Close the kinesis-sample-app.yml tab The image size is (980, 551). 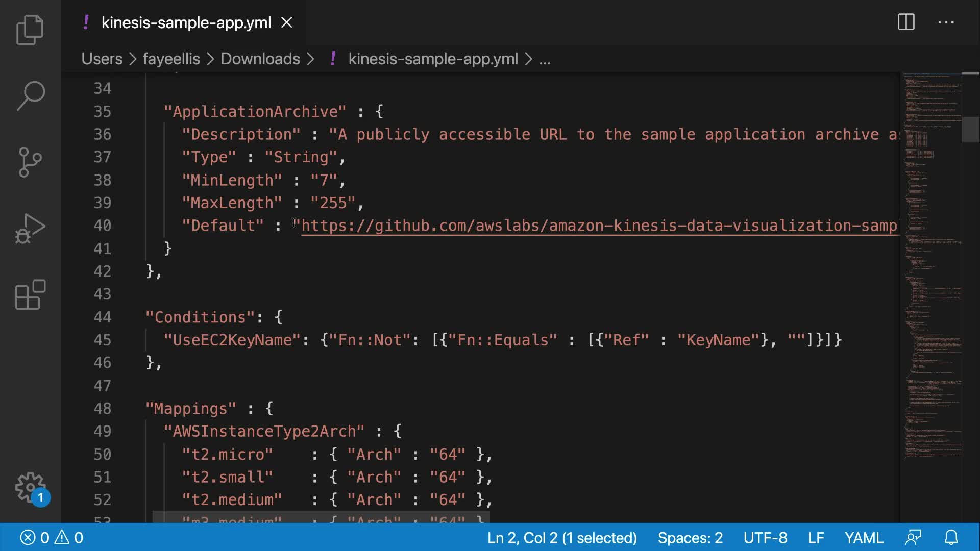(287, 22)
